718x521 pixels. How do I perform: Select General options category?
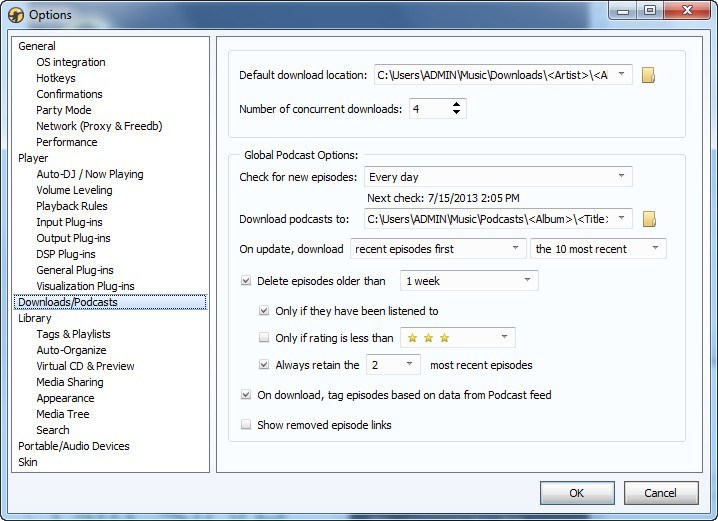pyautogui.click(x=37, y=46)
